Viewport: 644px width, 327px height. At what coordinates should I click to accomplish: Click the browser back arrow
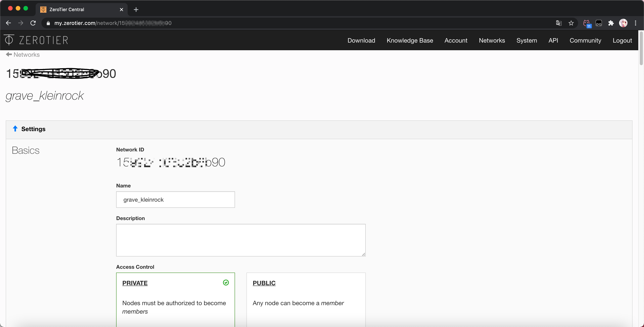(x=8, y=23)
